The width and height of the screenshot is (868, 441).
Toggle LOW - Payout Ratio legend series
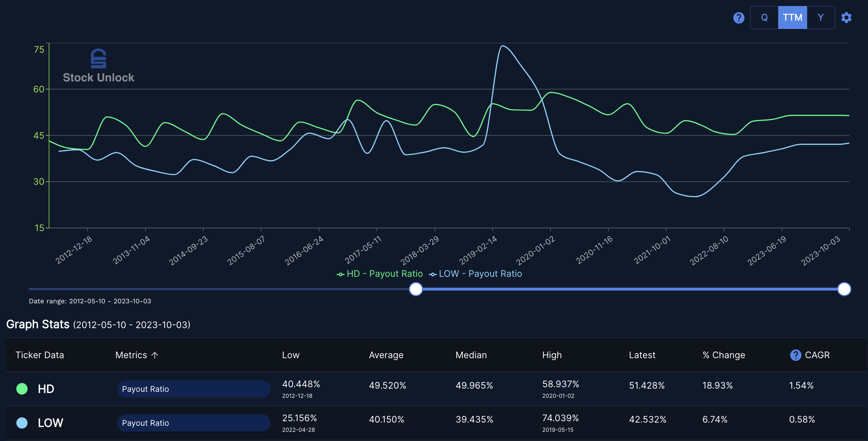coord(475,274)
